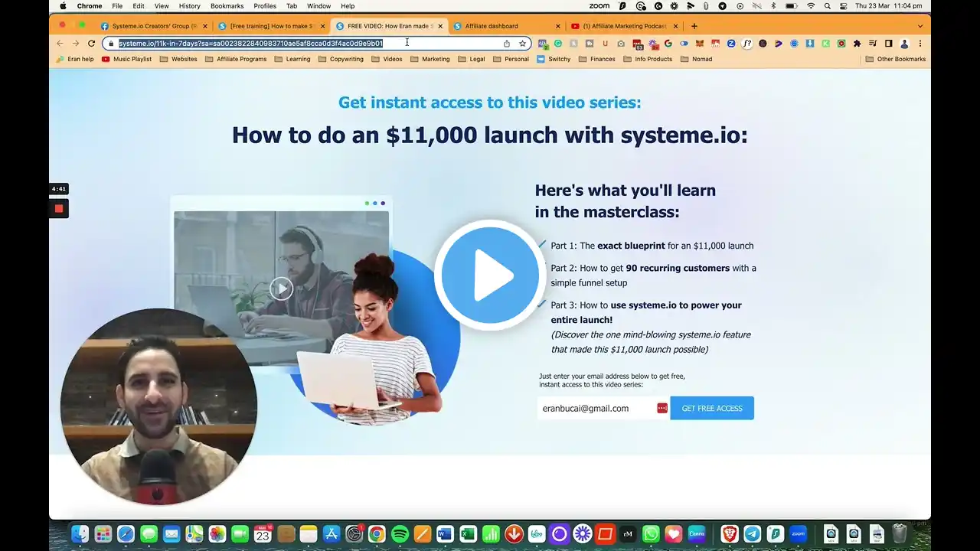
Task: Open the password manager icon in the email field
Action: pos(662,408)
